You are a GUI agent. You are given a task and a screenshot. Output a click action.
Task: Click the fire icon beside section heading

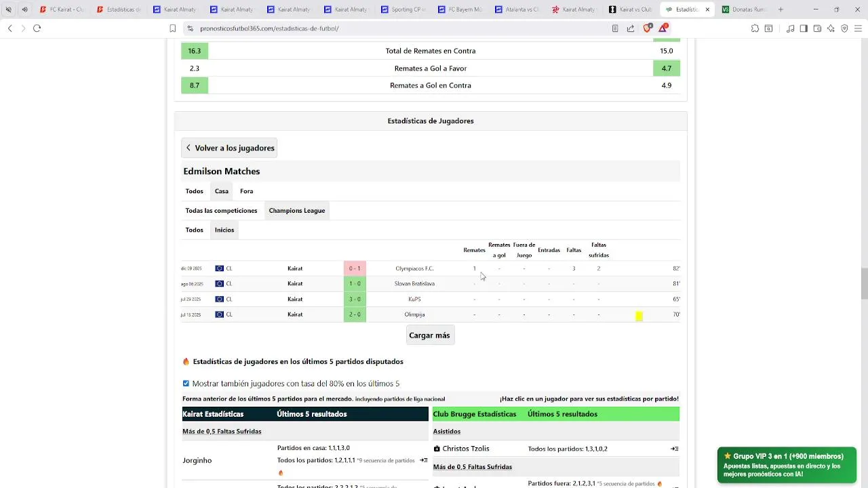click(186, 362)
